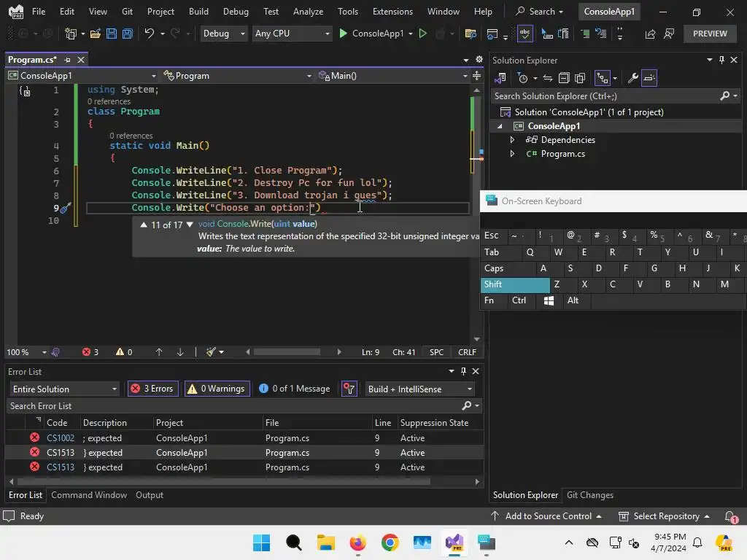Pin the Program.cs tab

pos(67,60)
